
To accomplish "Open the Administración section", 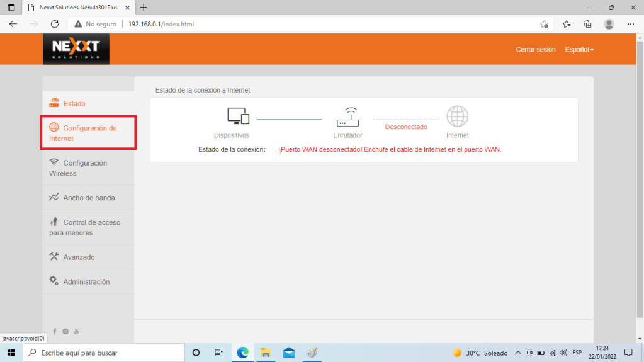I will pos(86,281).
